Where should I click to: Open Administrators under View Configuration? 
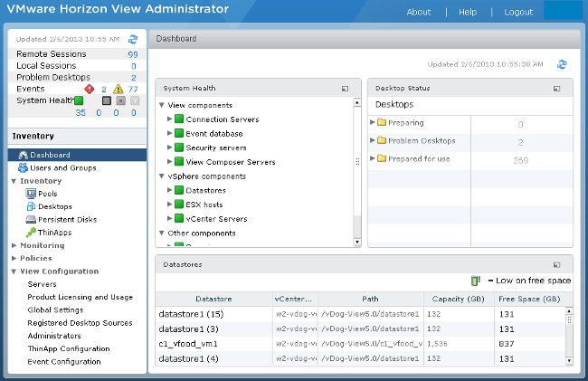[54, 336]
